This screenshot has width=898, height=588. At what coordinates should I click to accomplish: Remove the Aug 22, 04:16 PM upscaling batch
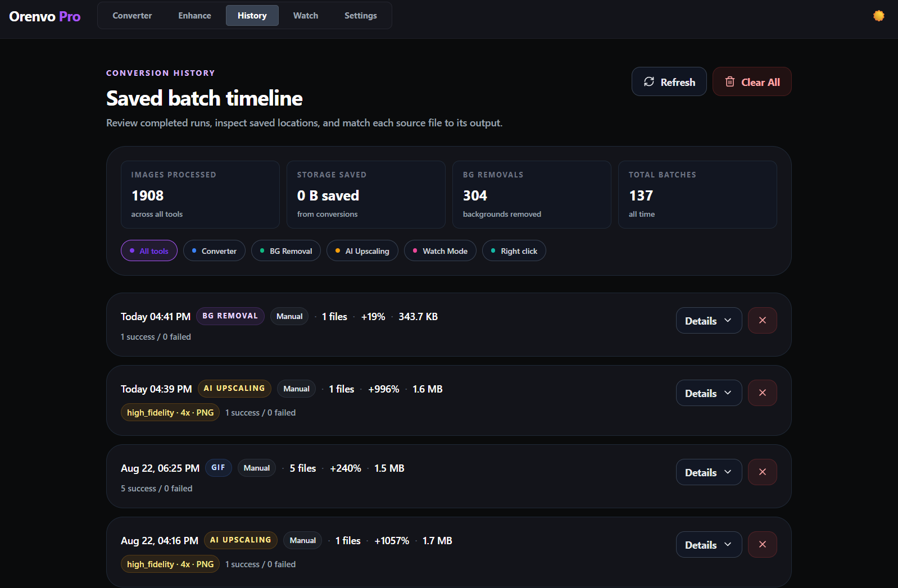(x=763, y=544)
